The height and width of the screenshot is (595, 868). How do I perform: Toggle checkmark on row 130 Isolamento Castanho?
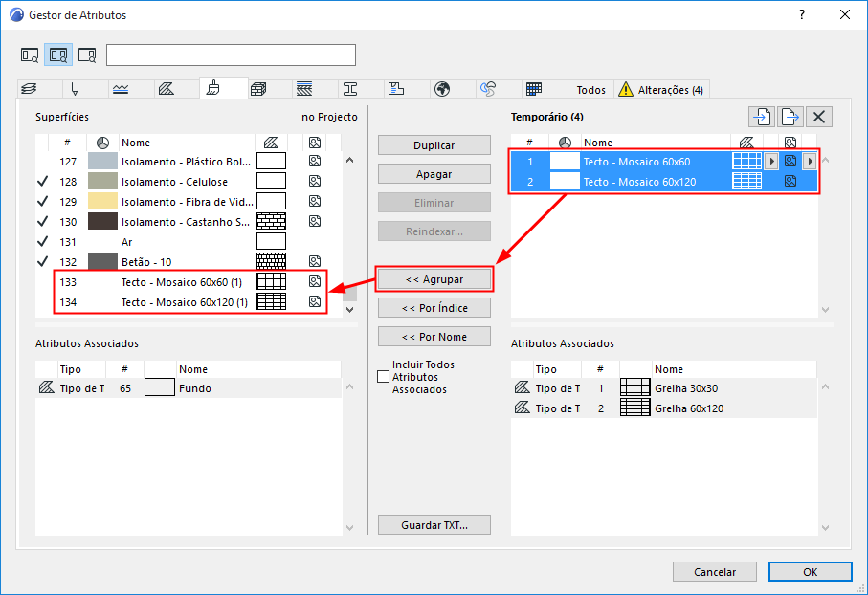43,222
